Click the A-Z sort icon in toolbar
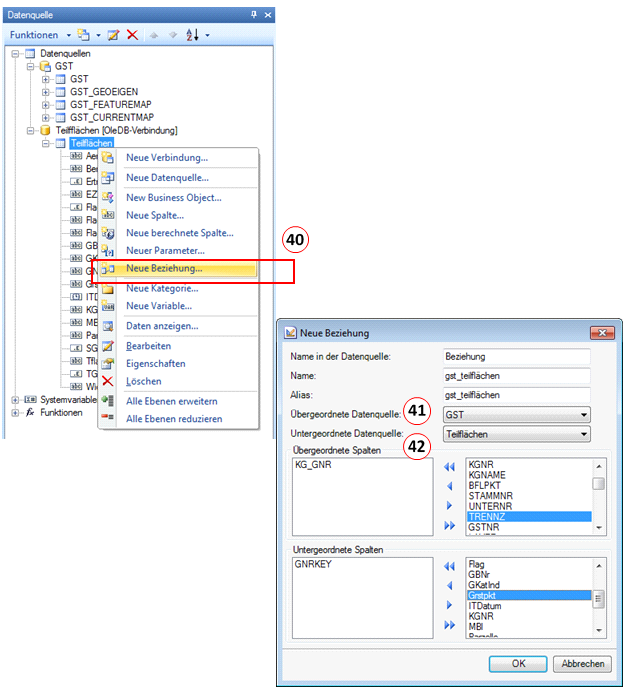The width and height of the screenshot is (626, 692). (x=194, y=35)
